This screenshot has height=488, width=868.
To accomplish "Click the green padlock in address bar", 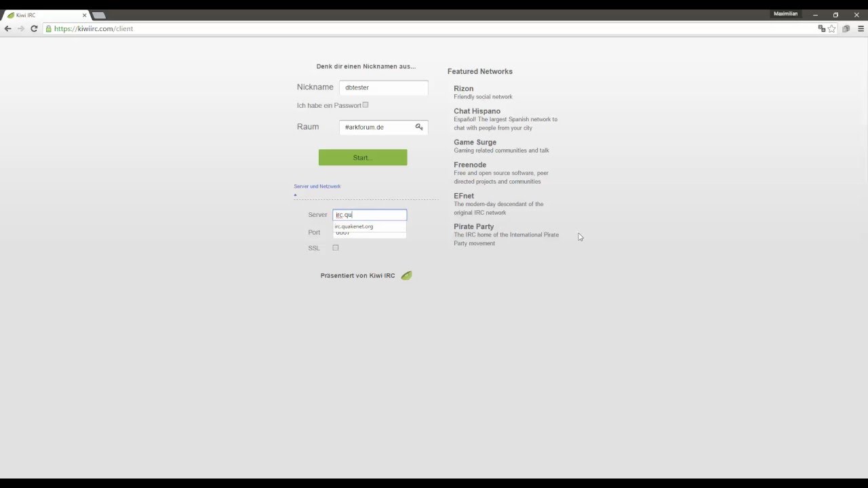I will [x=48, y=28].
